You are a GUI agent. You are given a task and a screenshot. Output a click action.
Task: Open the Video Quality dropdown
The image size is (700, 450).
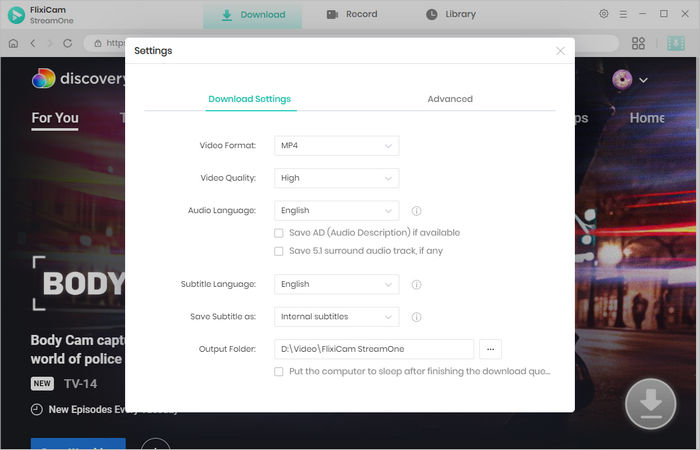click(x=337, y=178)
